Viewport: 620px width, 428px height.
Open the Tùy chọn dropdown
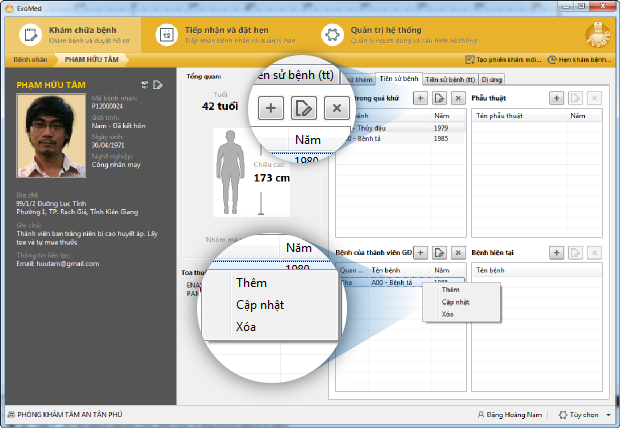coord(584,415)
